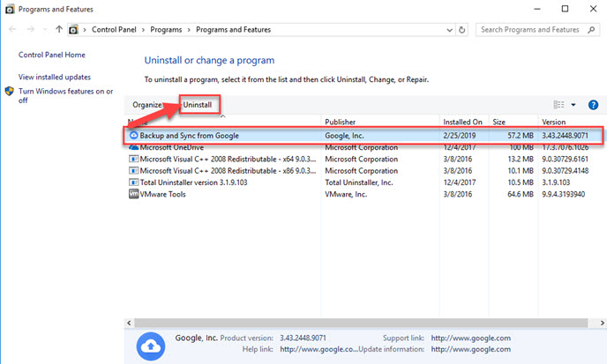Click the Microsoft OneDrive cloud icon

pos(133,148)
